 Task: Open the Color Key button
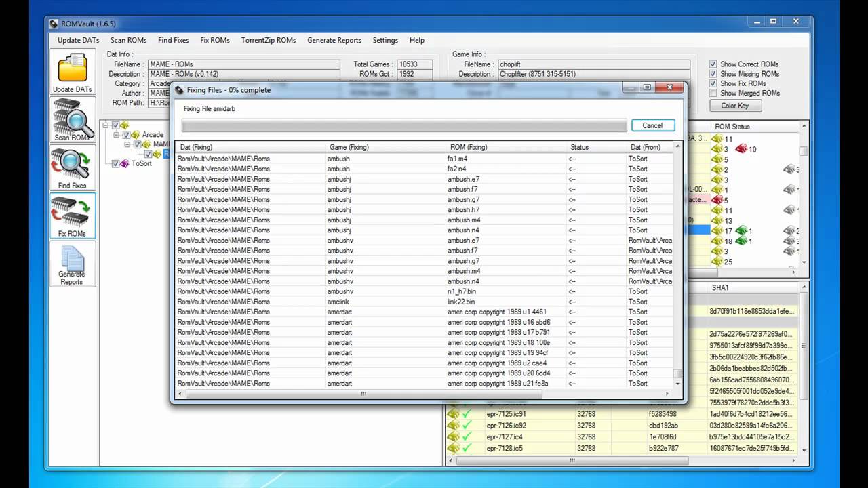(x=735, y=106)
